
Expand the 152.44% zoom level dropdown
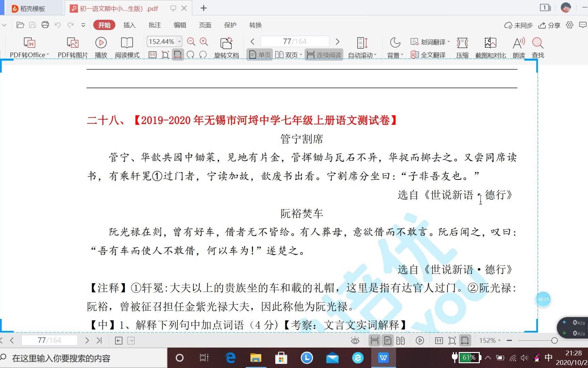[x=180, y=42]
